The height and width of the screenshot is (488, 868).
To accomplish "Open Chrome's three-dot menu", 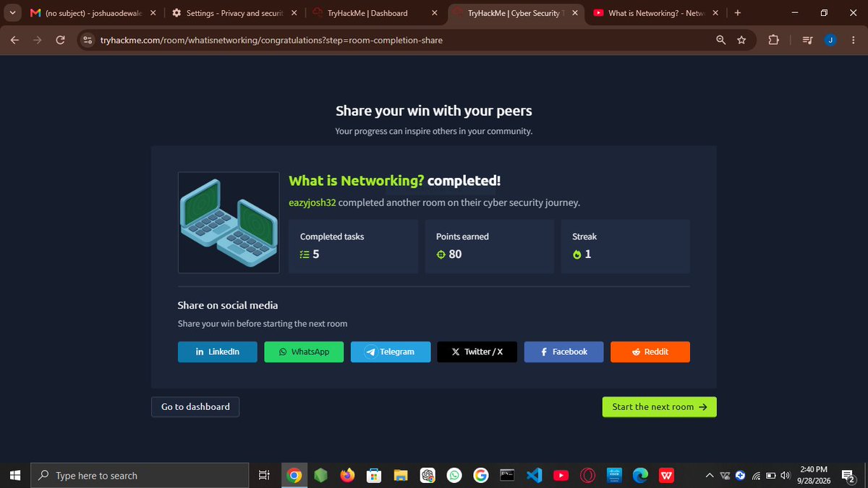I will (x=853, y=40).
